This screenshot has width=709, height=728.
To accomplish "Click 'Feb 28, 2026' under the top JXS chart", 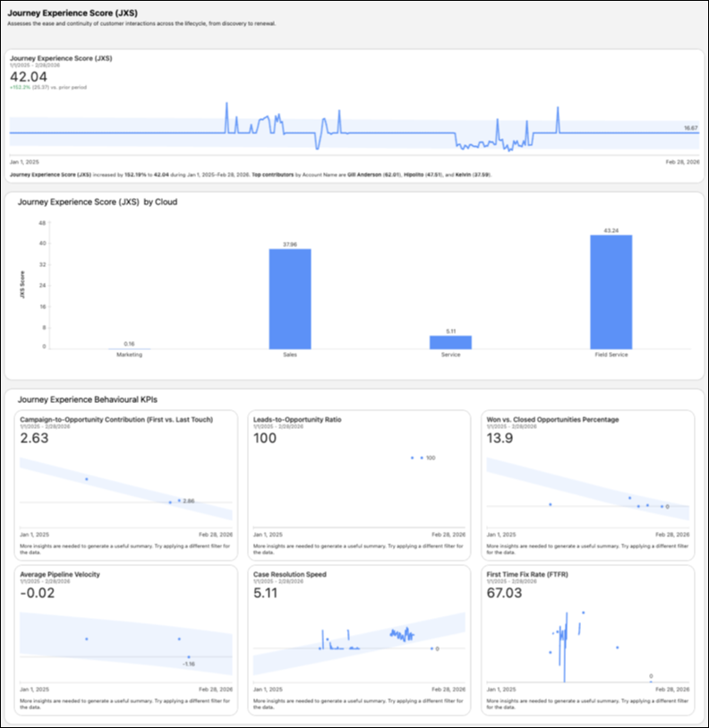I will click(x=682, y=162).
